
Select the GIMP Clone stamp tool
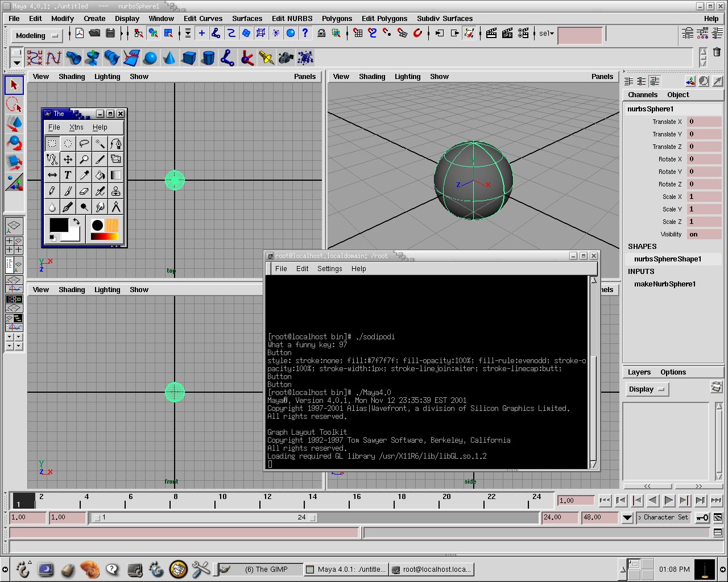(116, 191)
